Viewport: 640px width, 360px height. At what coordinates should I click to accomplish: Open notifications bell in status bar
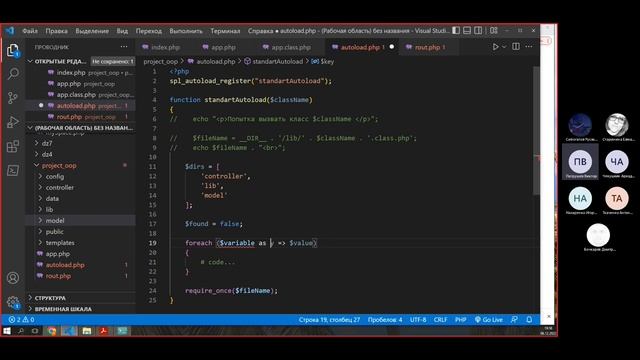[529, 320]
